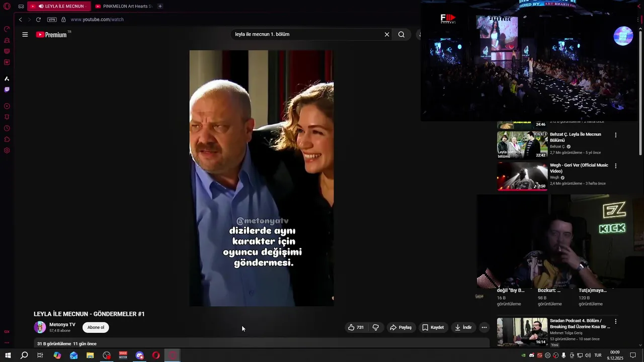This screenshot has width=644, height=362.
Task: Download the video with İndir
Action: (x=463, y=327)
